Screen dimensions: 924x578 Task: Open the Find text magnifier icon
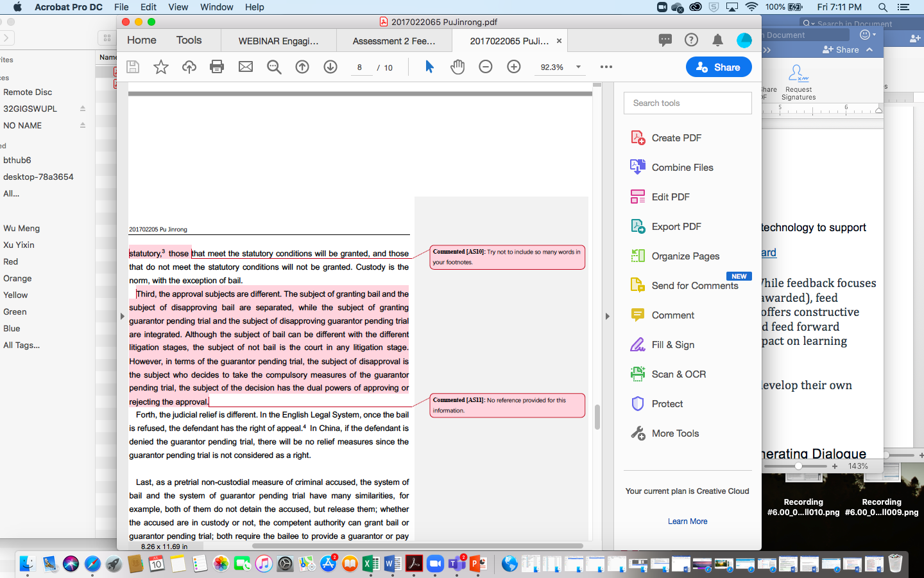coord(274,67)
